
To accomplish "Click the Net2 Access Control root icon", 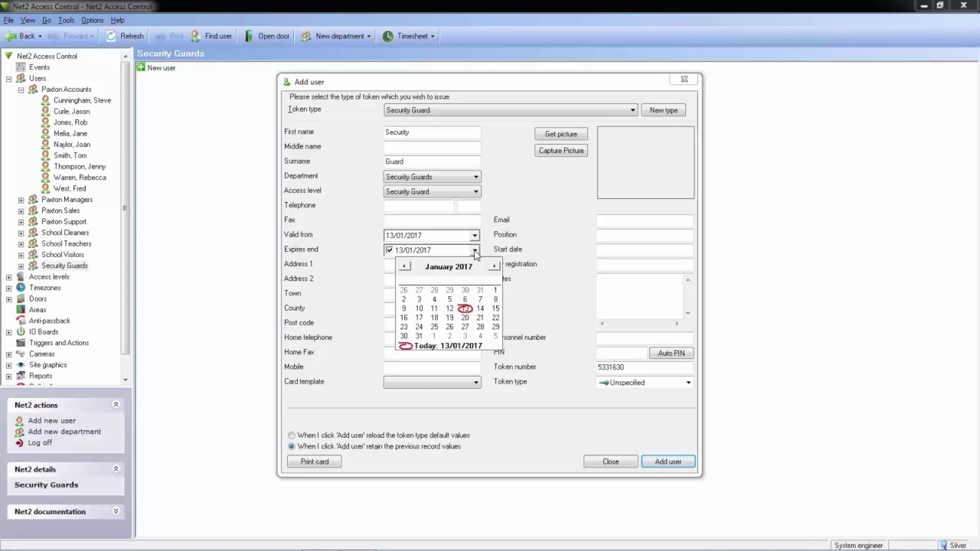I will pos(9,56).
